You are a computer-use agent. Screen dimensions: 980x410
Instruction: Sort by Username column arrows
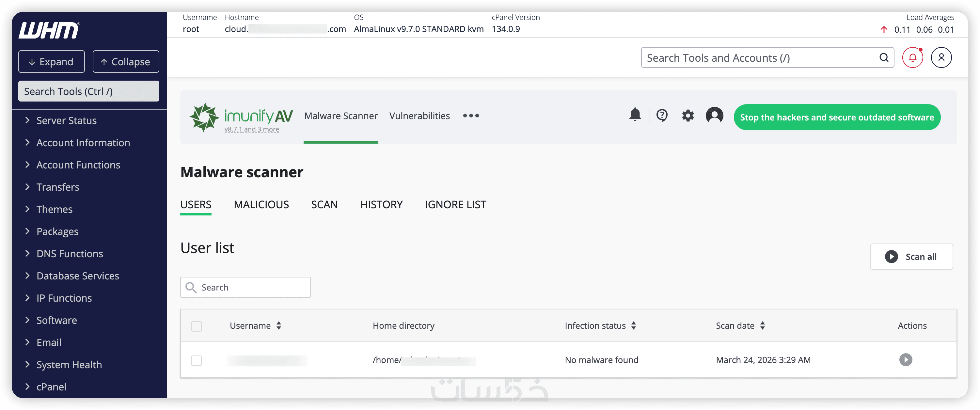click(x=279, y=325)
